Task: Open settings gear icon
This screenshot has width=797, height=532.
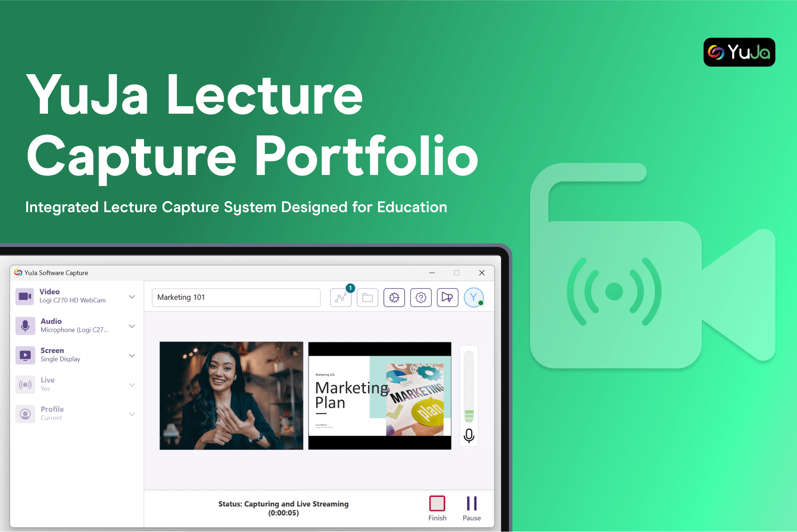Action: (394, 298)
